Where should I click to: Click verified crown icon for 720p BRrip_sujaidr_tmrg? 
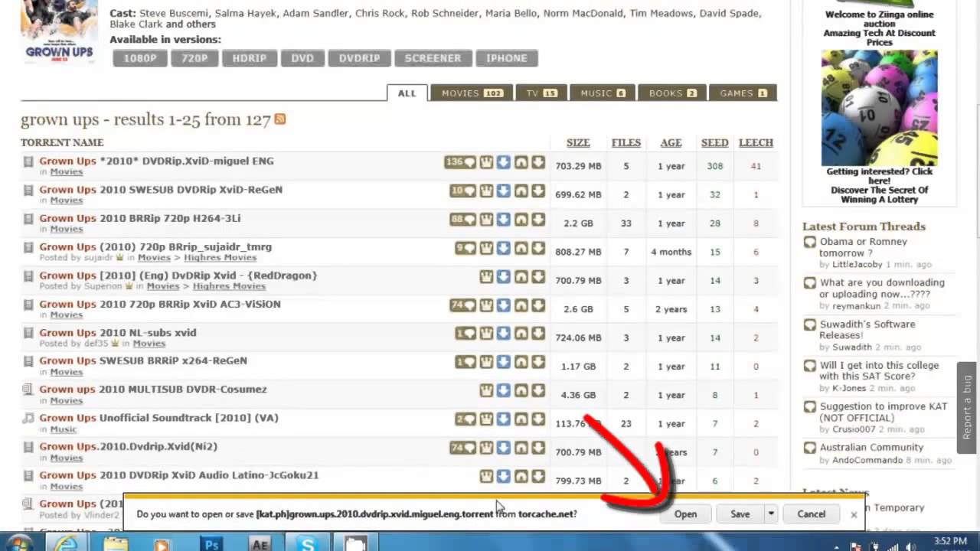pyautogui.click(x=486, y=248)
